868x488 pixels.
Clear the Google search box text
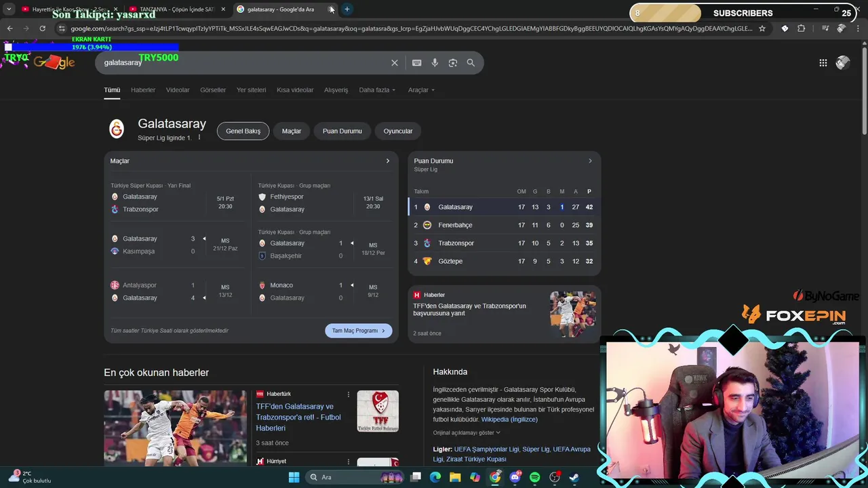point(395,62)
